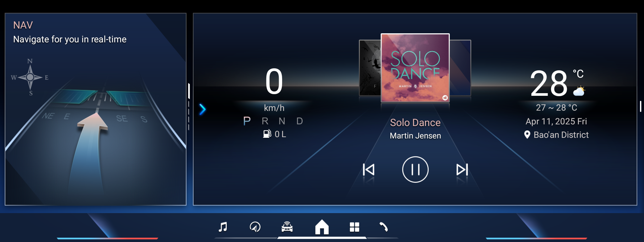
Task: Tap the weather cloud icon
Action: 579,91
